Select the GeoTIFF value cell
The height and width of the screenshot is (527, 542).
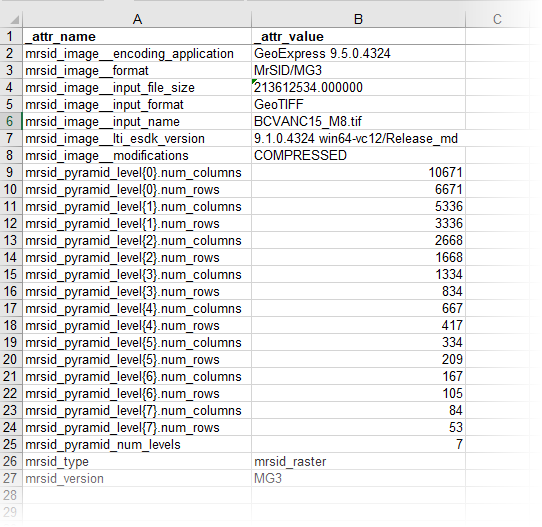pos(358,104)
